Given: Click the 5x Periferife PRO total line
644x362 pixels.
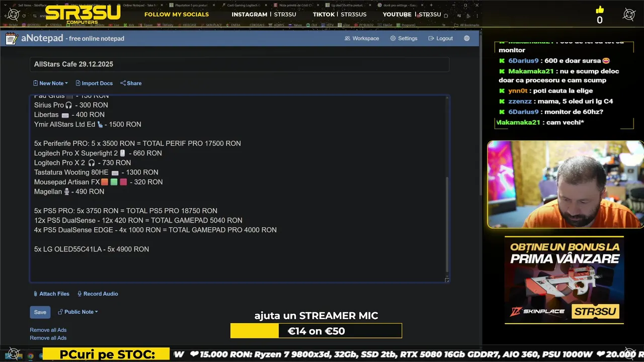Looking at the screenshot, I should coord(137,144).
